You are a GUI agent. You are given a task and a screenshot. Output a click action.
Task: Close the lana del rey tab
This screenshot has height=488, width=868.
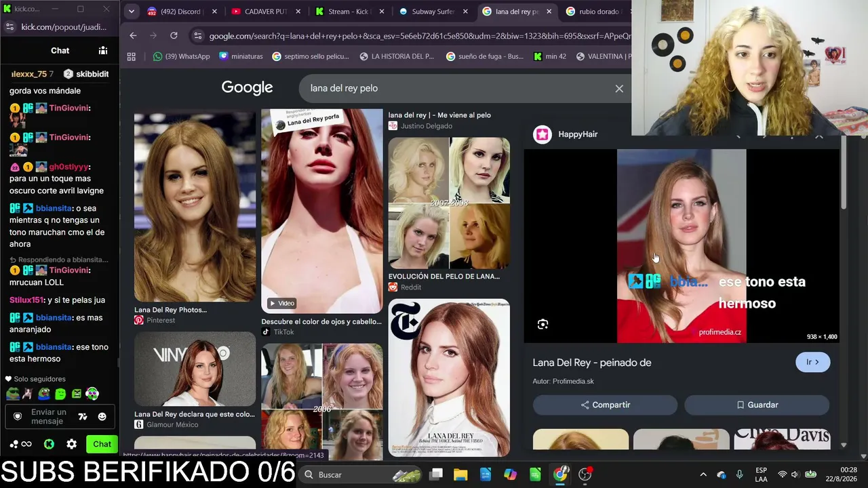pos(549,12)
